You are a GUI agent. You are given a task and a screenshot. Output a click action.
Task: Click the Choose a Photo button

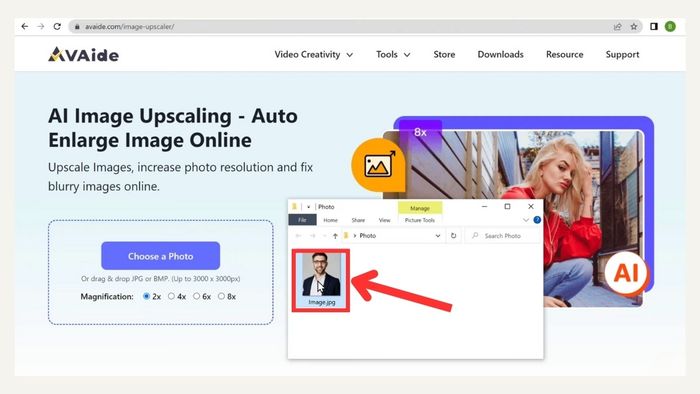pos(160,256)
